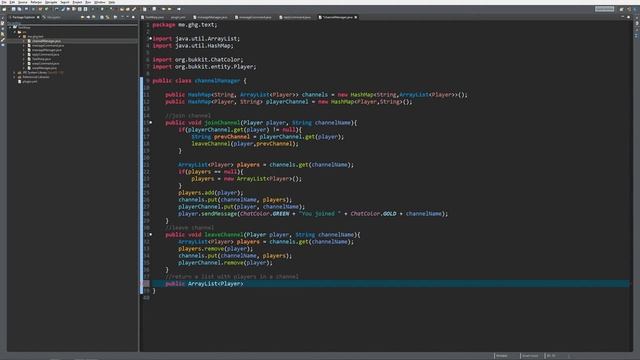This screenshot has width=640, height=360.
Task: Switch to the Package Explorer tab
Action: [23, 17]
